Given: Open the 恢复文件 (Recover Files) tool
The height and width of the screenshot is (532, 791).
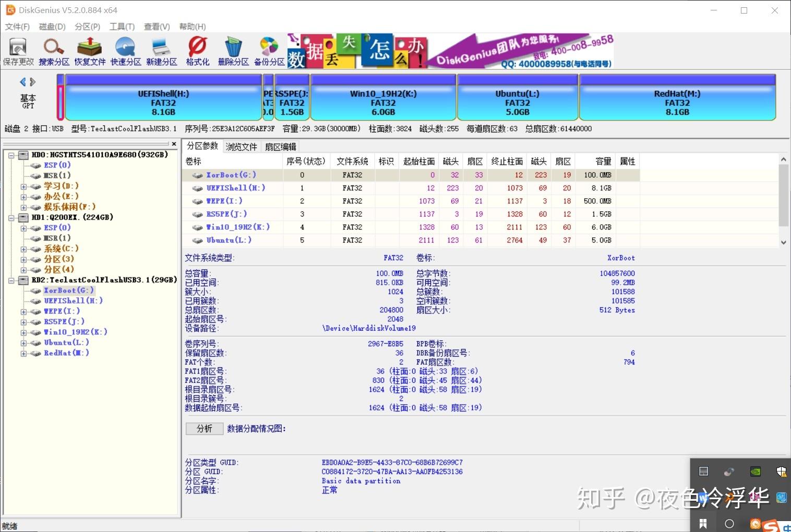Looking at the screenshot, I should (89, 51).
